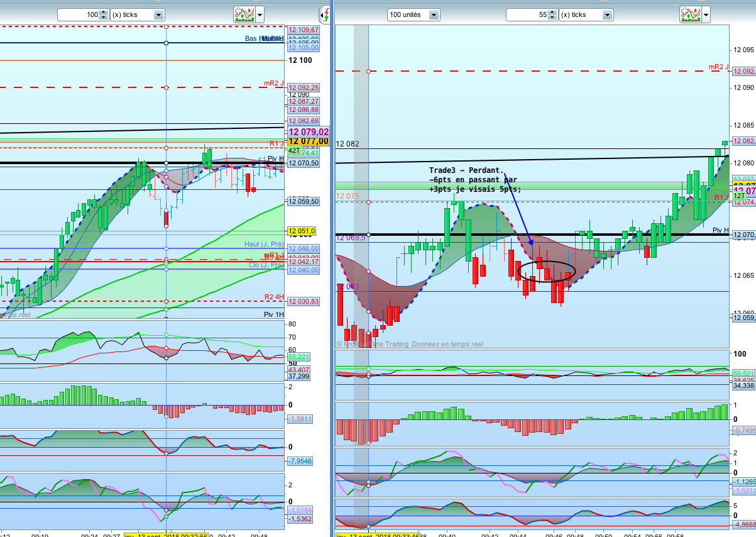Select the 50,521 indicator value in right chart

point(744,374)
